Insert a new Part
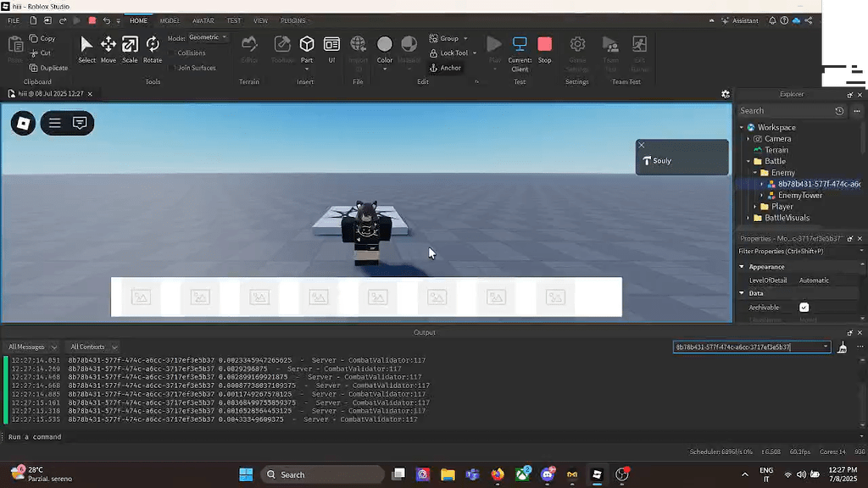Screen dimensions: 868x488 (307, 47)
